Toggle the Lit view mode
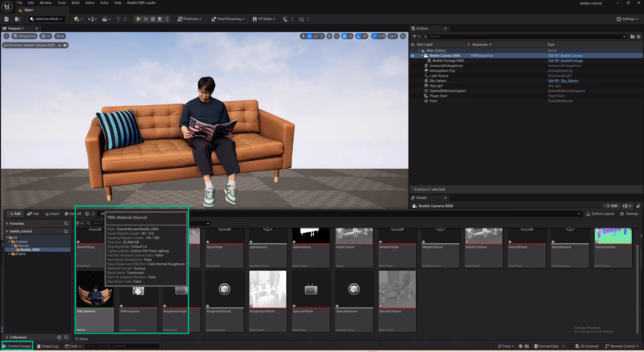644x352 pixels. click(x=46, y=36)
